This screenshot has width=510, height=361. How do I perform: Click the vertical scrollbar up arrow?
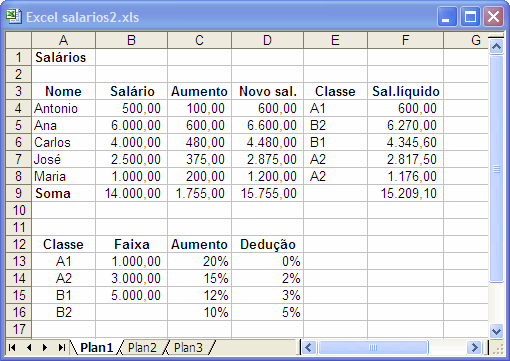coord(496,47)
